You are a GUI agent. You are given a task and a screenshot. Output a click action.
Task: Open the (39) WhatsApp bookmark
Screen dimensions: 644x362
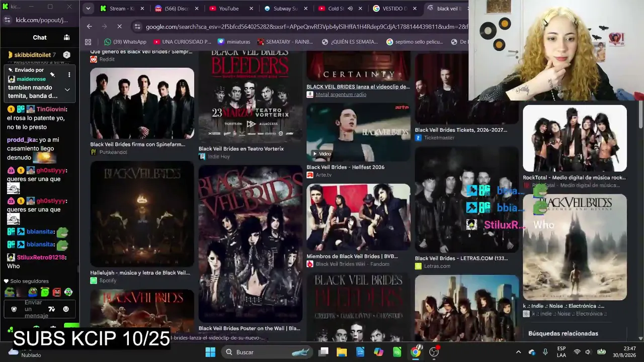tap(125, 42)
